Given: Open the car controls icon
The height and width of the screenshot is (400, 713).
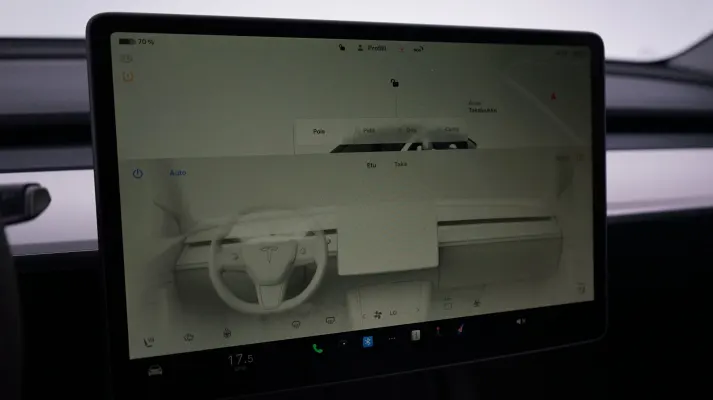Looking at the screenshot, I should [x=155, y=370].
